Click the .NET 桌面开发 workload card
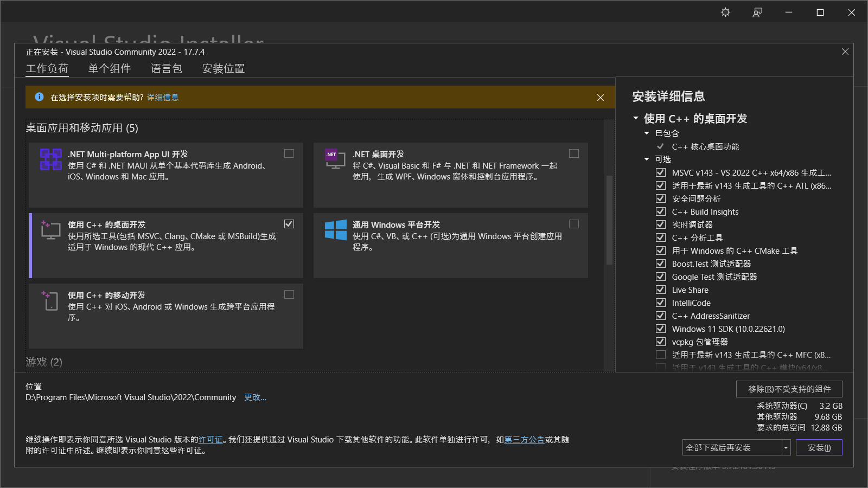 click(x=451, y=175)
